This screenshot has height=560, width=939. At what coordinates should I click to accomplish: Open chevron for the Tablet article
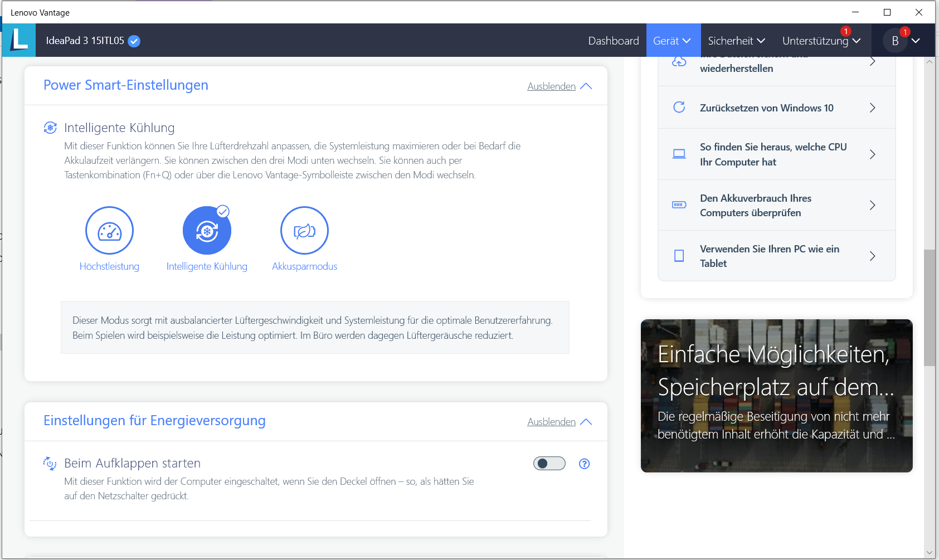click(873, 256)
